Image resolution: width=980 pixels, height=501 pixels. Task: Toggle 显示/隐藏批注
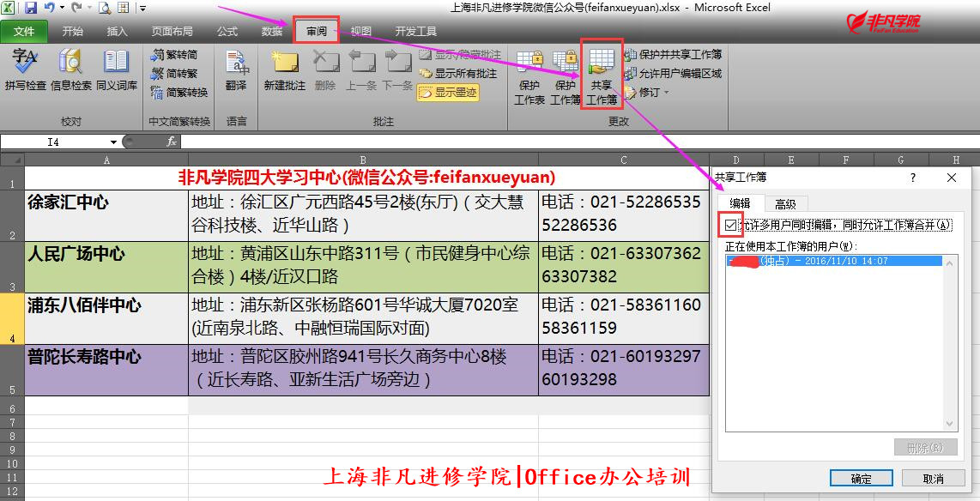[x=460, y=55]
